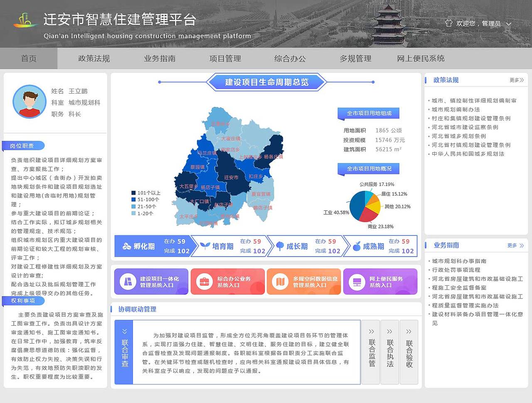
Task: Click the 多规空间数据信息管理系统入口 icon
Action: (x=279, y=282)
